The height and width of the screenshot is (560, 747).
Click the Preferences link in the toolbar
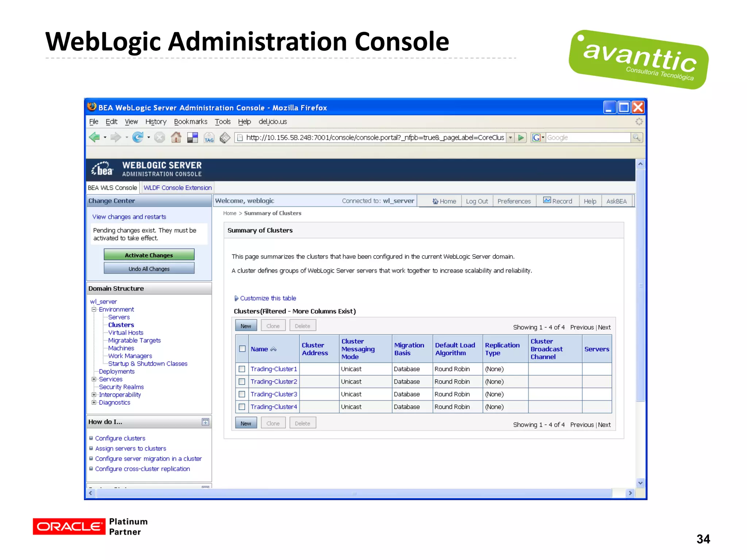click(x=514, y=201)
